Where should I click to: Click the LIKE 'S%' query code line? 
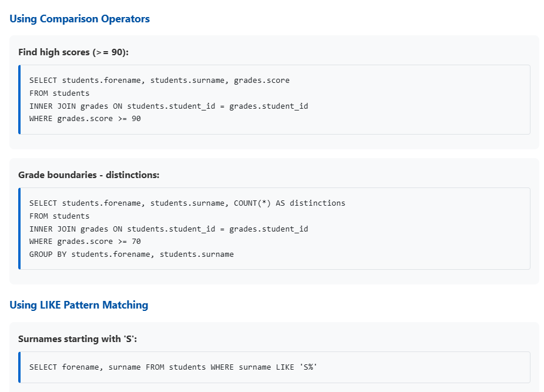(173, 367)
